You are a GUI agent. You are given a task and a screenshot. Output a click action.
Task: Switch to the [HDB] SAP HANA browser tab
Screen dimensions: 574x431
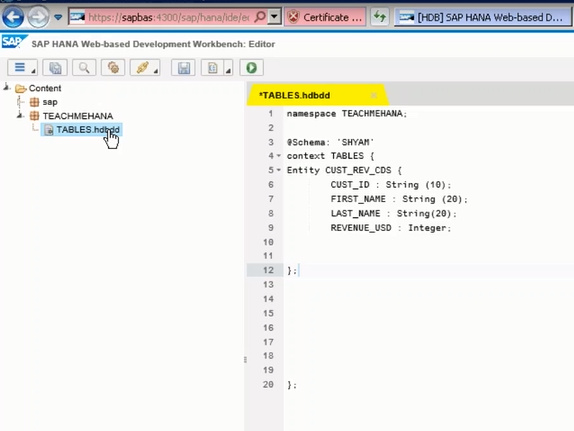(x=482, y=17)
